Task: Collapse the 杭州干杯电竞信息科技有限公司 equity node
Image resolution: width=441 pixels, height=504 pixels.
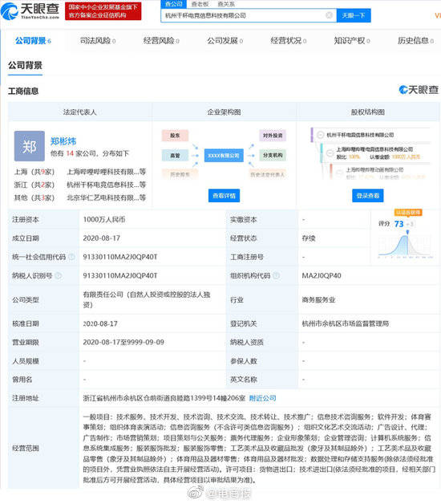Action: coord(320,135)
